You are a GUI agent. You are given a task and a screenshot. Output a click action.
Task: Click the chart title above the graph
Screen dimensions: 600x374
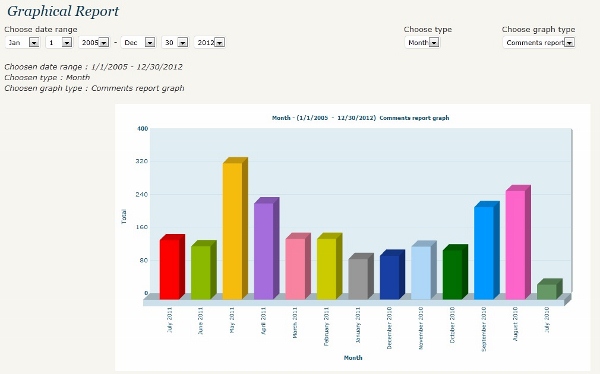pyautogui.click(x=360, y=118)
